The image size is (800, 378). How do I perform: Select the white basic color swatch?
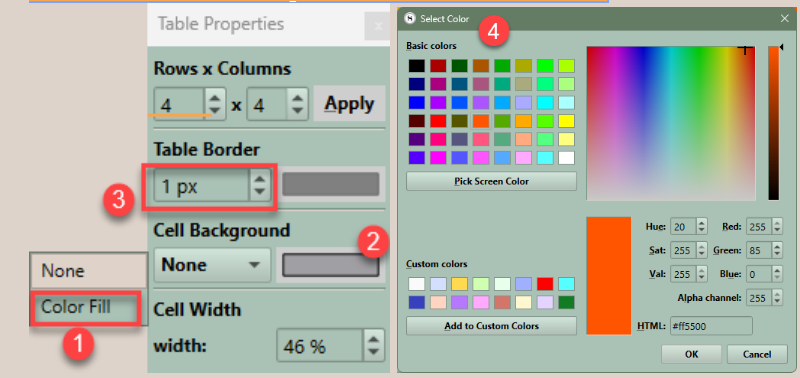(566, 158)
